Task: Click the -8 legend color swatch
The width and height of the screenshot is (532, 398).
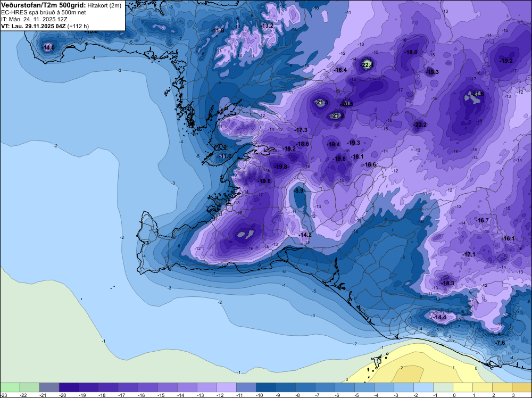Action: 305,387
